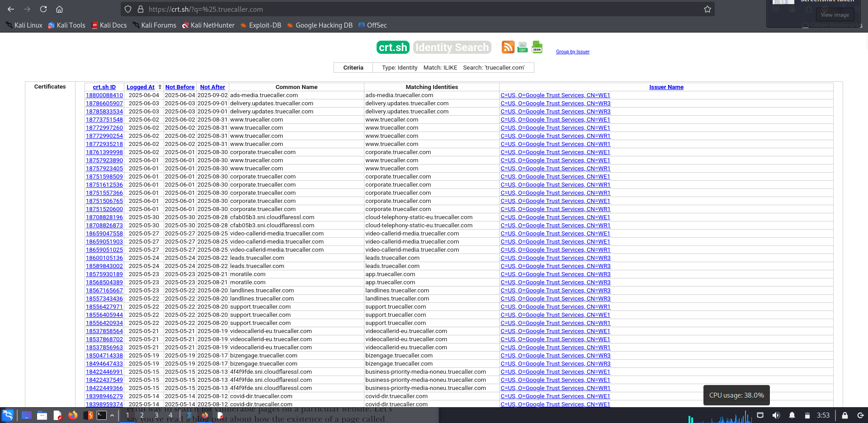Open the Exploit-DB bookmark
The image size is (868, 423).
click(261, 25)
